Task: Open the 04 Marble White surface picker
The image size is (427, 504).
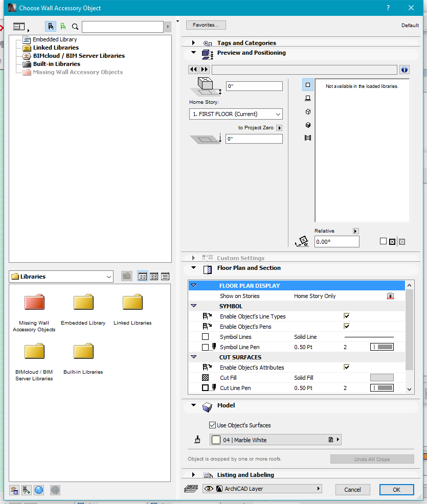Action: coord(275,440)
